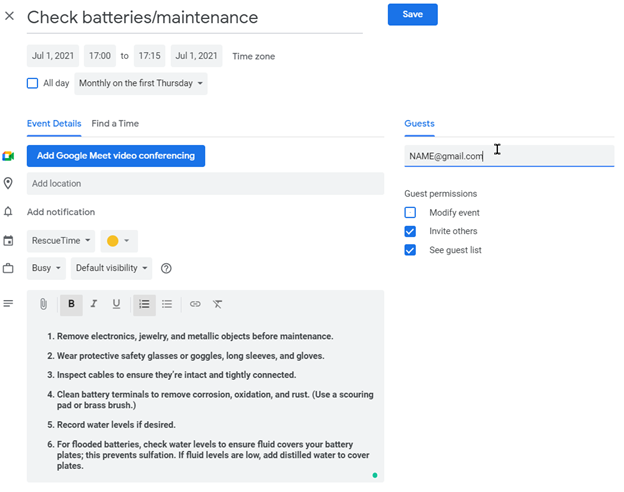Switch to the Find a Time tab
Image resolution: width=624 pixels, height=492 pixels.
click(115, 124)
